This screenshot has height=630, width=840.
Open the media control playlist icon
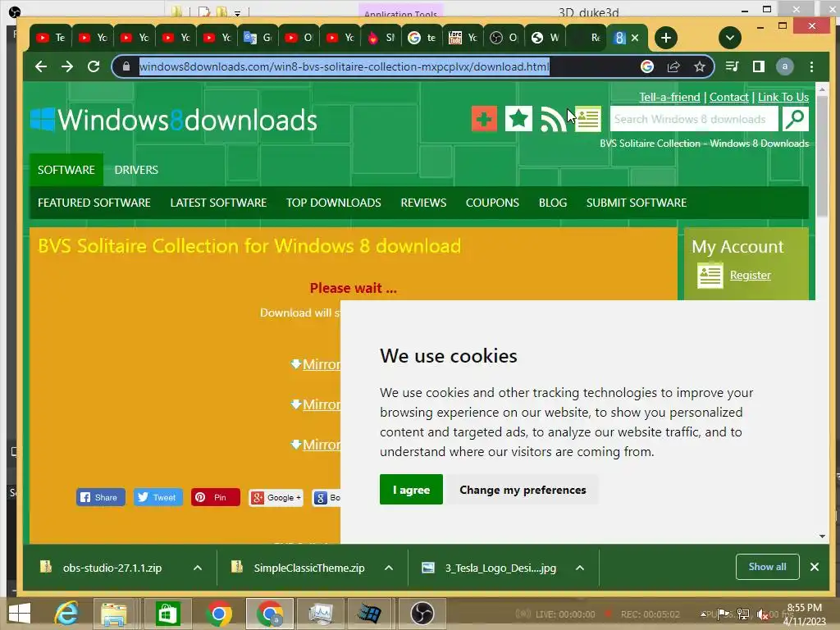tap(732, 66)
